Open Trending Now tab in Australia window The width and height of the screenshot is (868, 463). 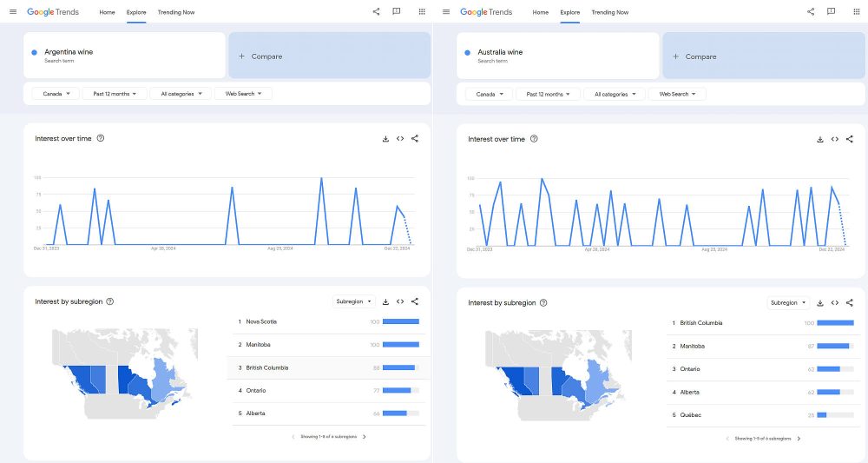click(609, 12)
